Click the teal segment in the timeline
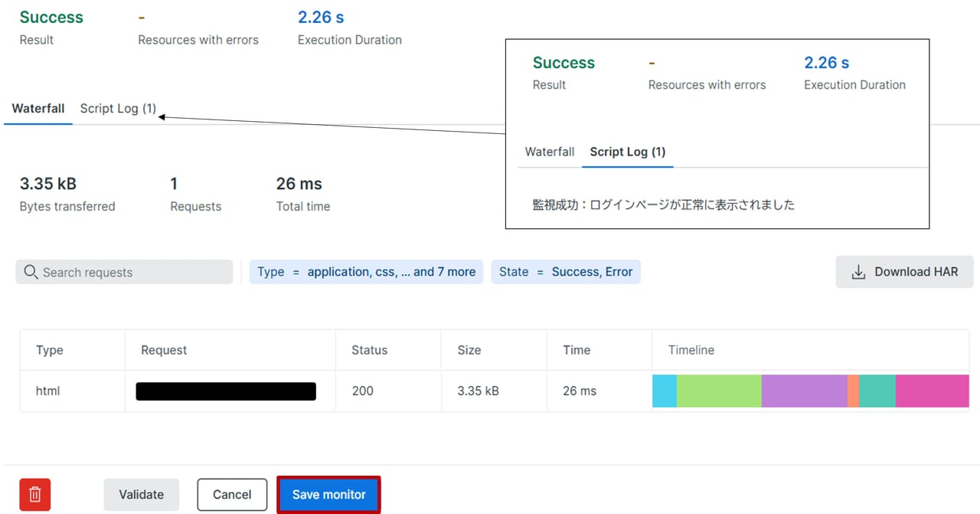This screenshot has height=514, width=980. 877,391
